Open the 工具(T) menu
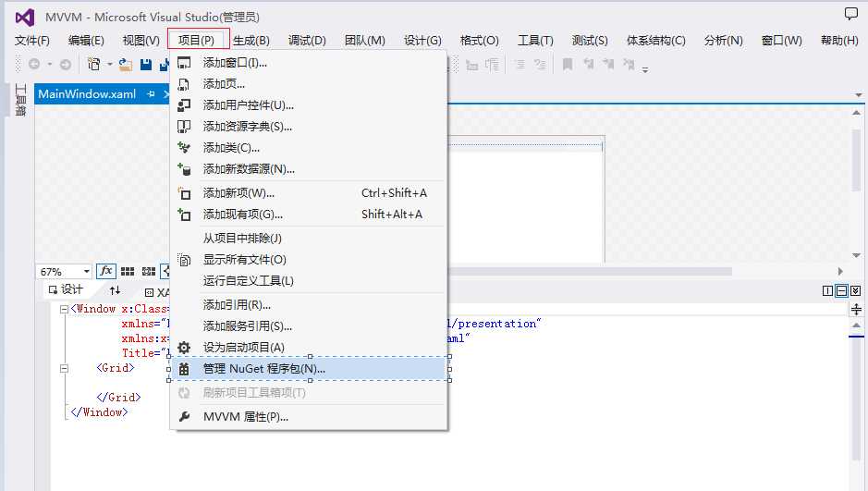The height and width of the screenshot is (491, 868). click(535, 41)
